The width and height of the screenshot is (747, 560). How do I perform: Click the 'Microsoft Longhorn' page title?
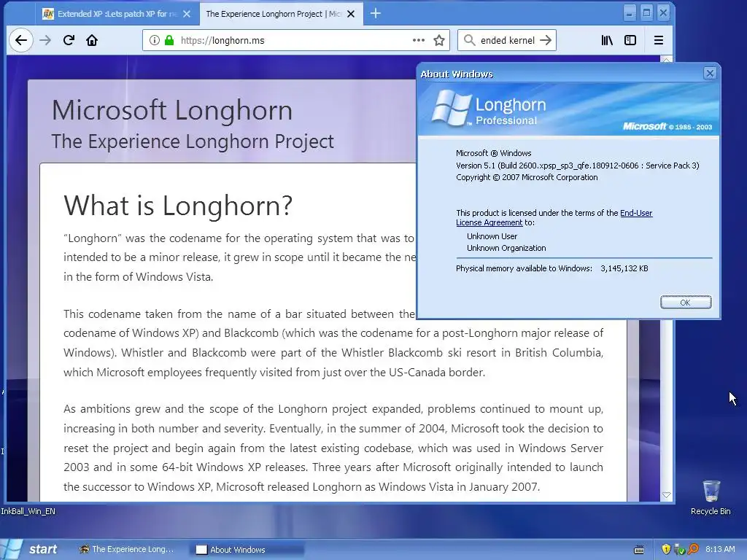[x=171, y=110]
